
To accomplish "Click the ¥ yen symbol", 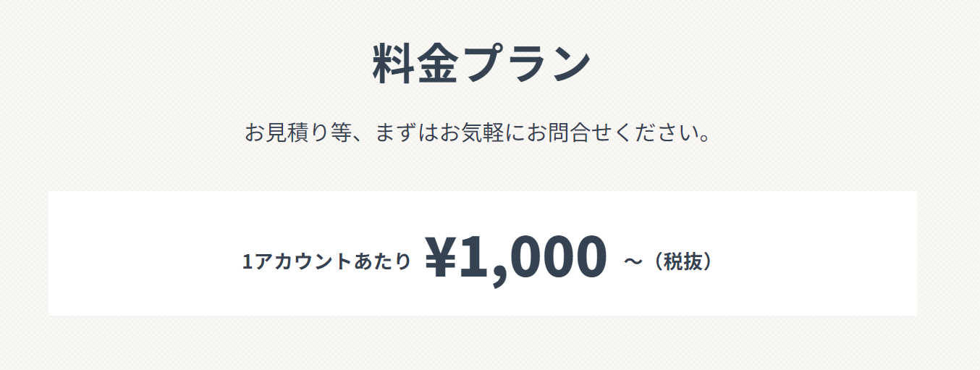I will (441, 258).
